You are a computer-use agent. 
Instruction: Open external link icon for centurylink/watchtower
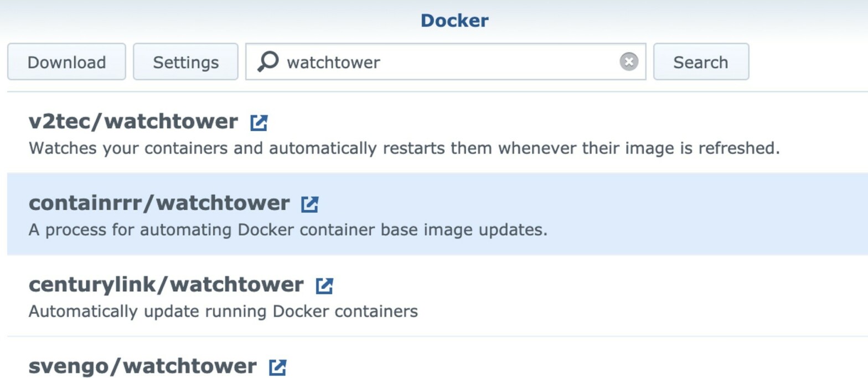(324, 286)
